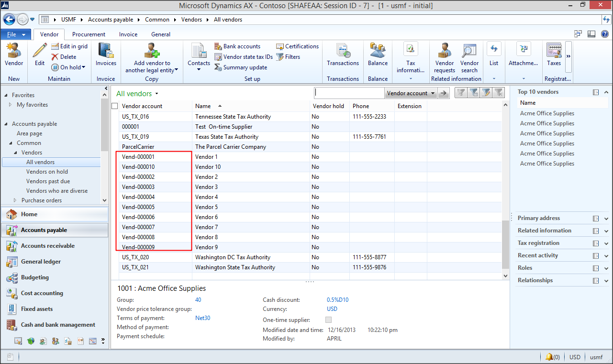This screenshot has height=364, width=613.
Task: Open Attachments
Action: tap(524, 55)
